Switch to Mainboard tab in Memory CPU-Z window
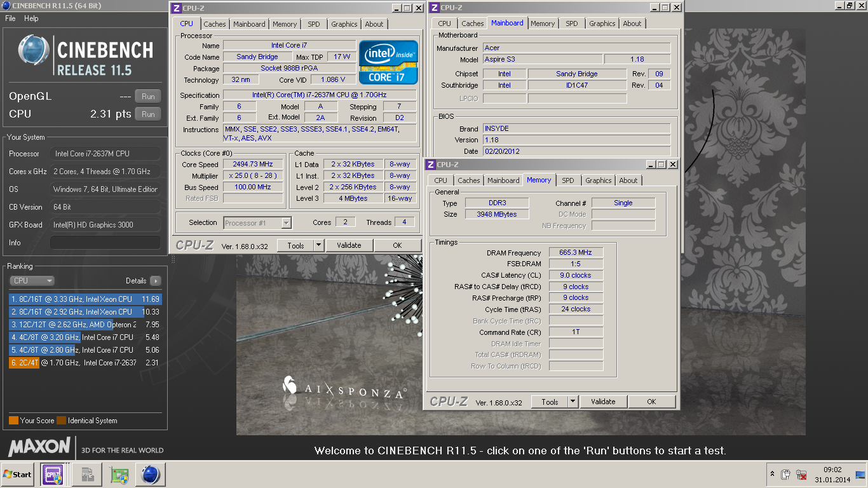The image size is (868, 488). pos(503,180)
